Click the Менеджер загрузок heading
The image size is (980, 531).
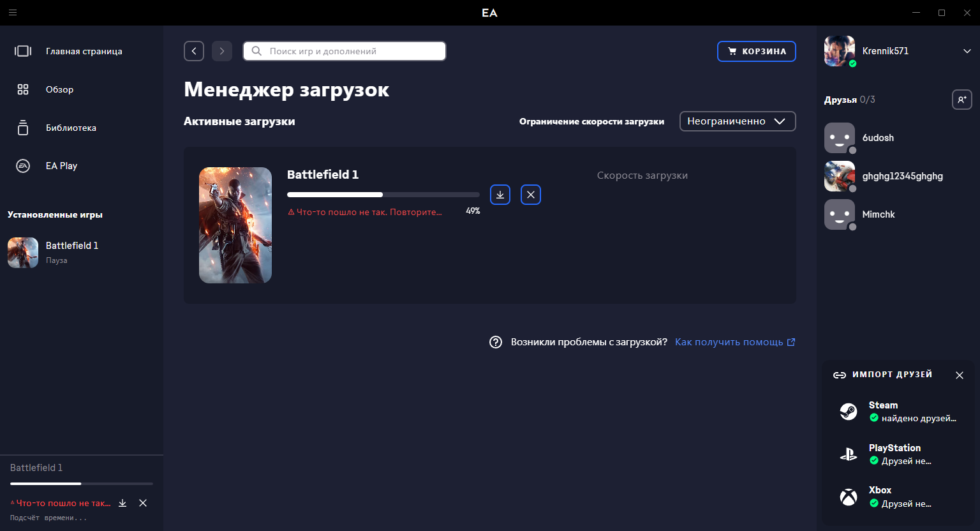point(286,90)
